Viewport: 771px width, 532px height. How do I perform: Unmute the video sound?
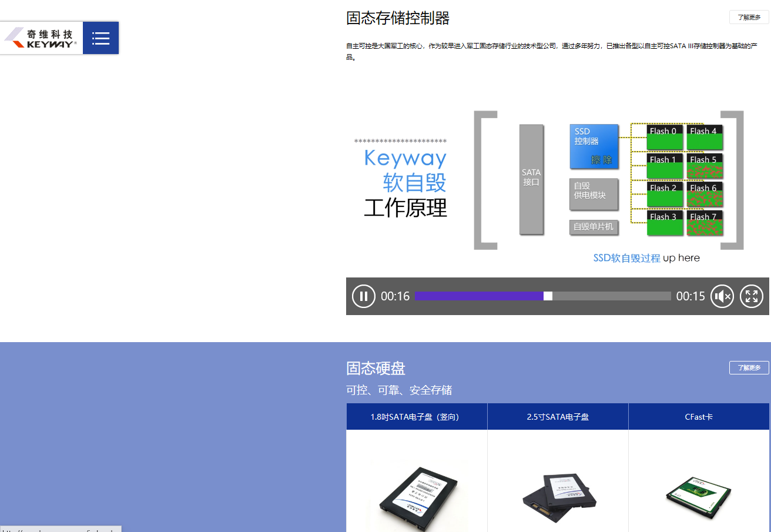(722, 296)
